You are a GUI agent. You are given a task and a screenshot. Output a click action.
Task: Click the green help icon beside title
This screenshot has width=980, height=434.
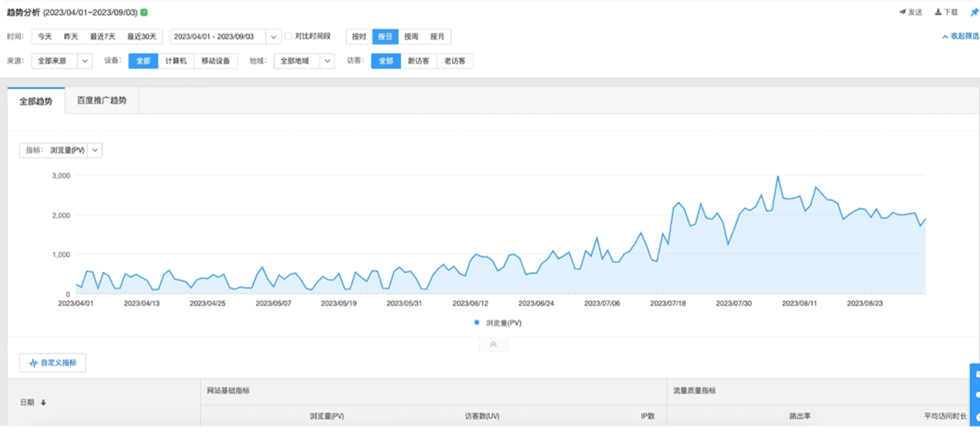point(144,12)
